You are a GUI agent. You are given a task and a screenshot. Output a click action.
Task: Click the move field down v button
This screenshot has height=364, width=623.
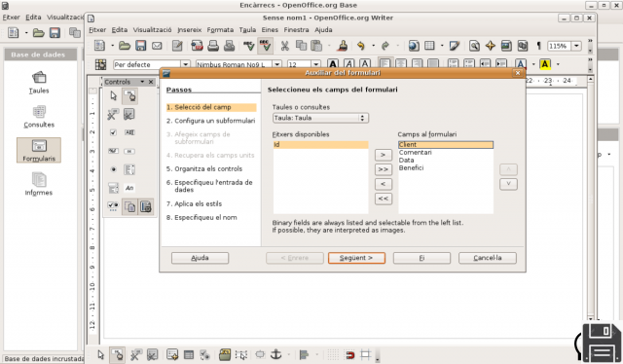[508, 184]
